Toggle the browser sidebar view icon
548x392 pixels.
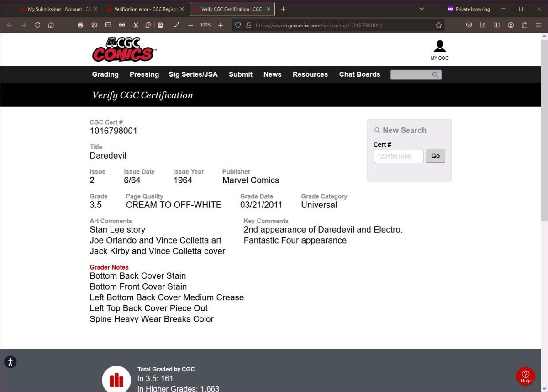[x=496, y=25]
